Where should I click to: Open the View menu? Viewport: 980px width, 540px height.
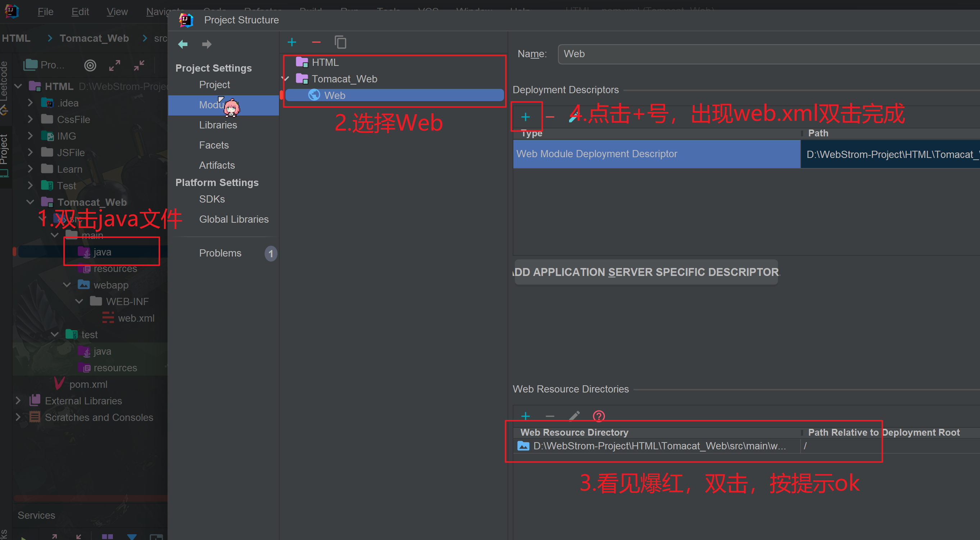click(x=117, y=12)
